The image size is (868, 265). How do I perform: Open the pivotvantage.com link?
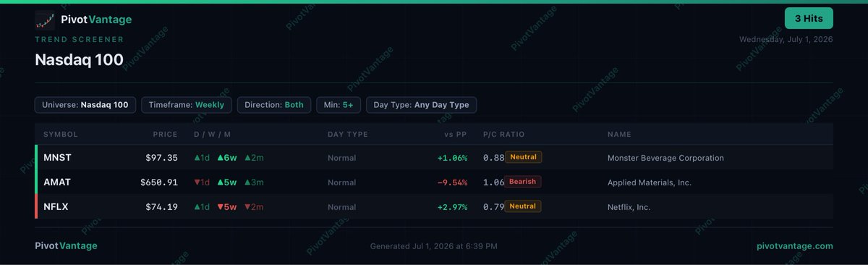(x=794, y=245)
